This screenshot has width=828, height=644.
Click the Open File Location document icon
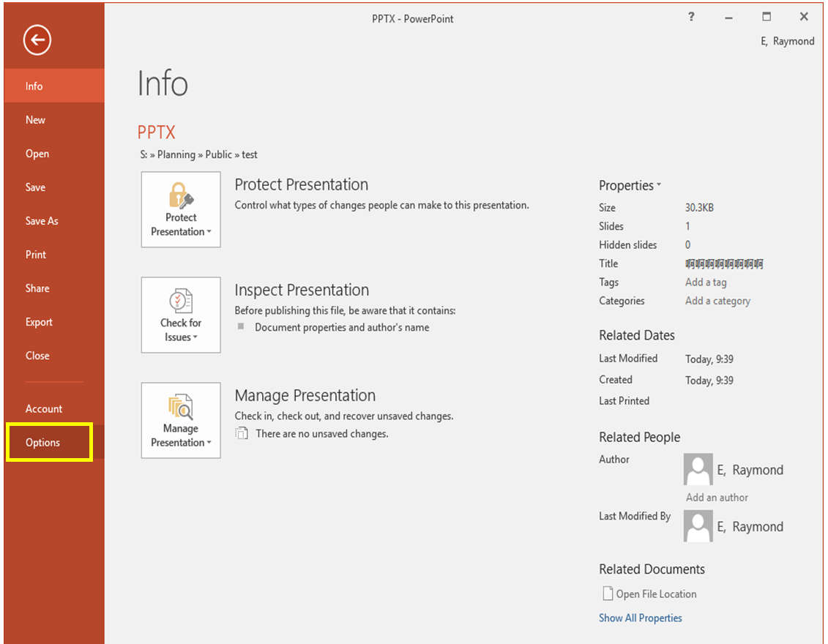click(x=608, y=594)
